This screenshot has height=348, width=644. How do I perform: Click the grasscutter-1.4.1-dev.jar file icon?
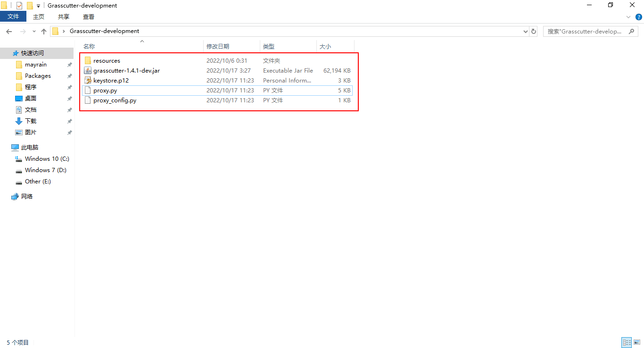[x=87, y=71]
